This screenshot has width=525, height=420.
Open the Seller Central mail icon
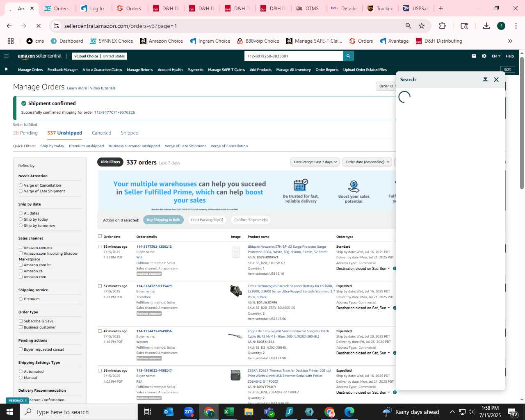tap(474, 56)
